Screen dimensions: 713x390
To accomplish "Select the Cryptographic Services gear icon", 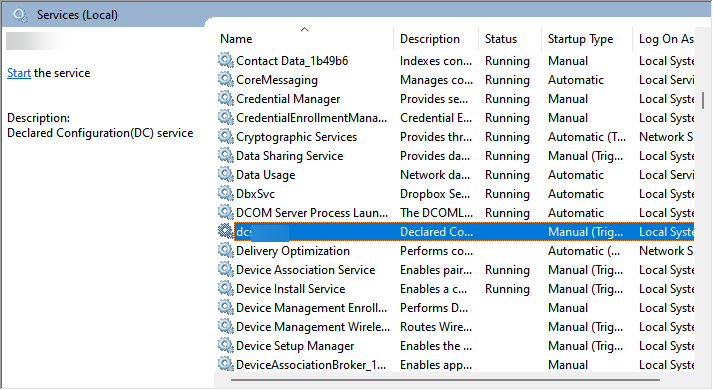I will coord(226,136).
